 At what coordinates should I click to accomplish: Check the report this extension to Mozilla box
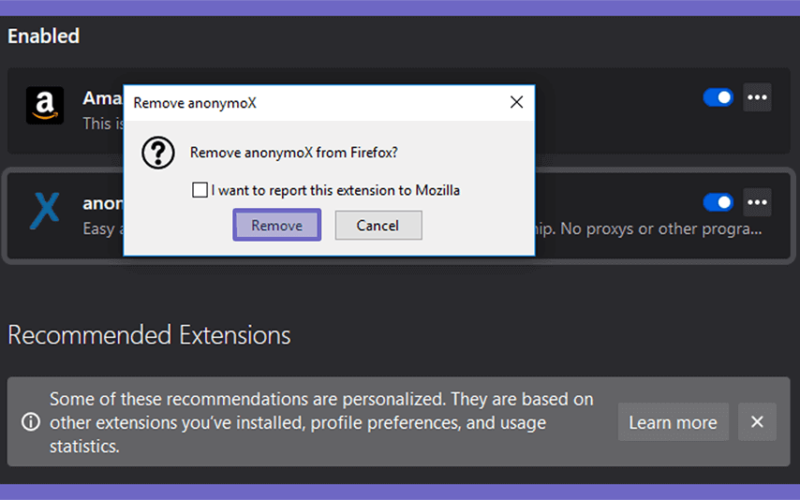(x=199, y=190)
